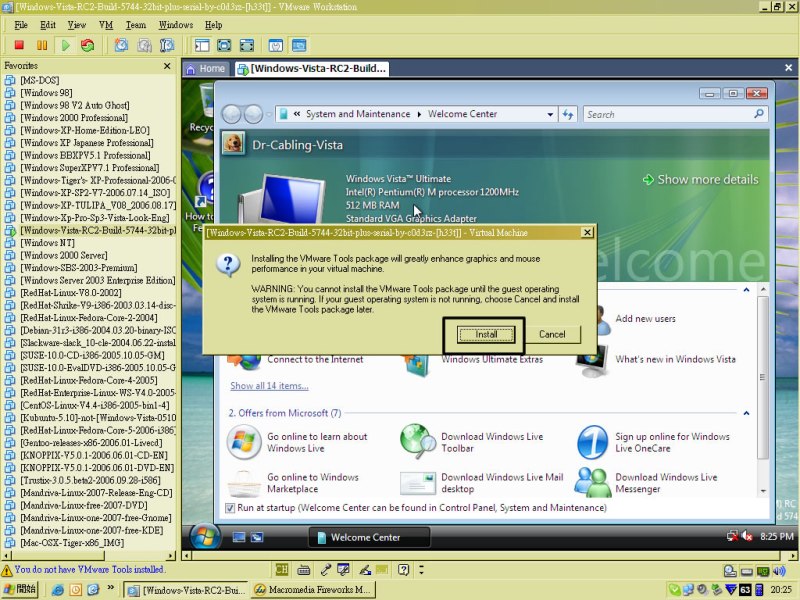Screen dimensions: 800x600
Task: Click the sound device status icon
Action: point(779,571)
